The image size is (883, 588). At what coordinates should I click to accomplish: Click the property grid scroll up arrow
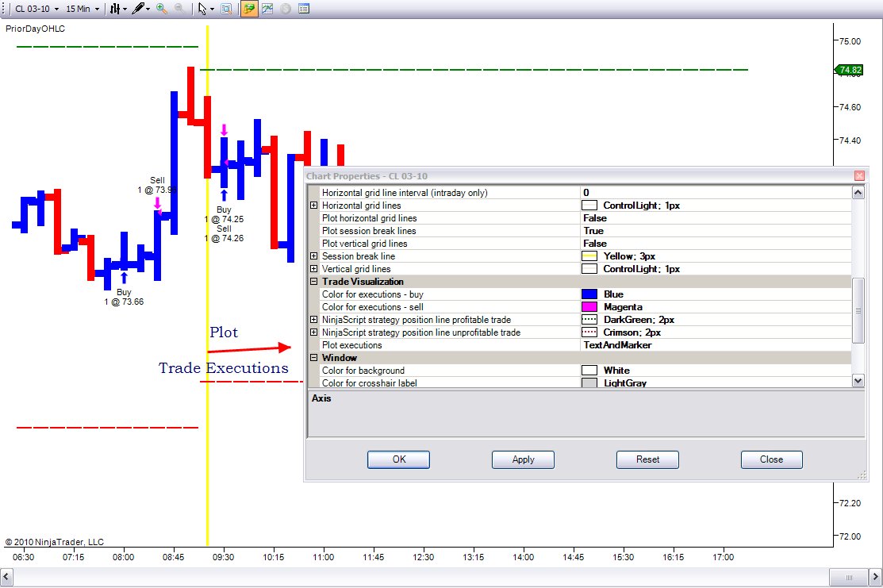(858, 193)
